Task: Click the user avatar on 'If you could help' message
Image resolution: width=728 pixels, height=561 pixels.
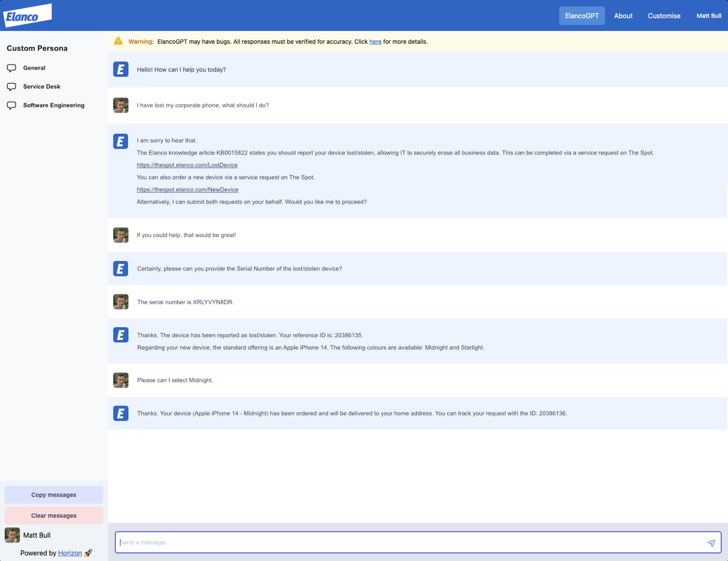Action: coord(121,235)
